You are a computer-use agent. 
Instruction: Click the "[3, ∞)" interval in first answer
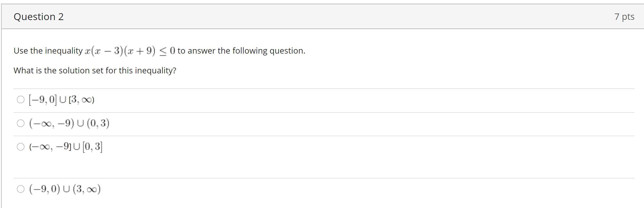(81, 100)
